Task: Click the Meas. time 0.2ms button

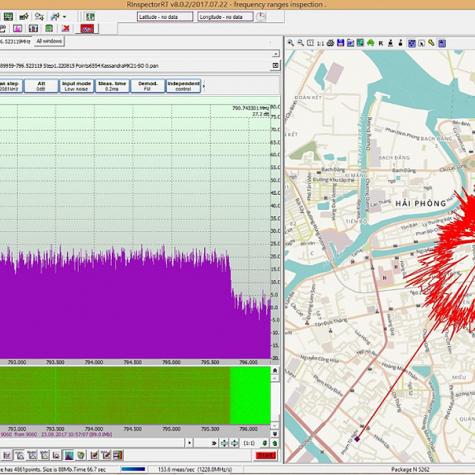Action: point(112,86)
